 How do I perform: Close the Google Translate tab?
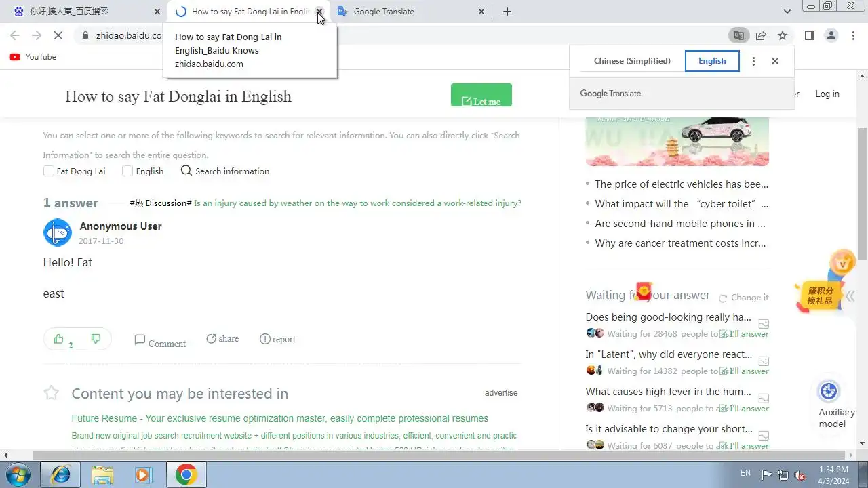click(x=482, y=12)
